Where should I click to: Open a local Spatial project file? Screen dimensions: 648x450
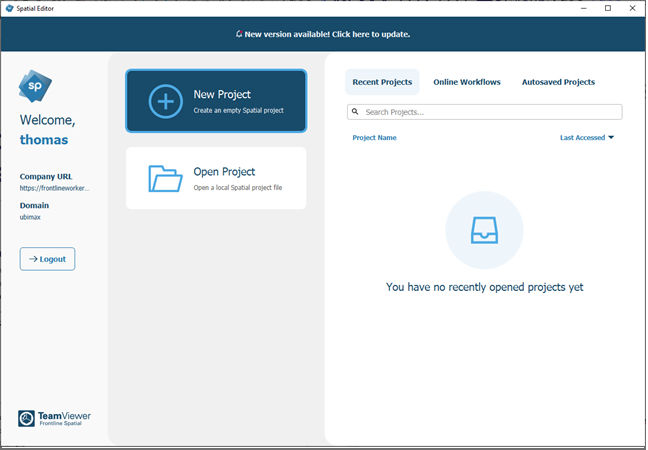pyautogui.click(x=216, y=178)
